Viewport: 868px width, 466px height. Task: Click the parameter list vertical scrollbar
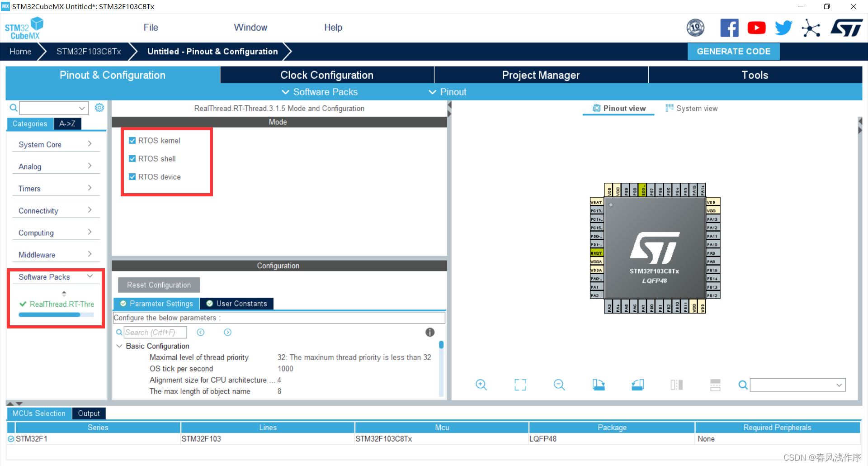(441, 345)
